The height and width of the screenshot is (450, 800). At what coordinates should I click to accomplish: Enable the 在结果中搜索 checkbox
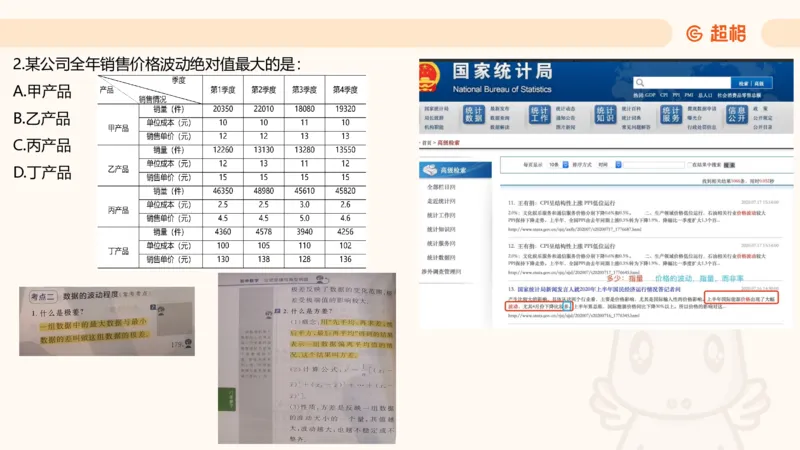click(687, 164)
